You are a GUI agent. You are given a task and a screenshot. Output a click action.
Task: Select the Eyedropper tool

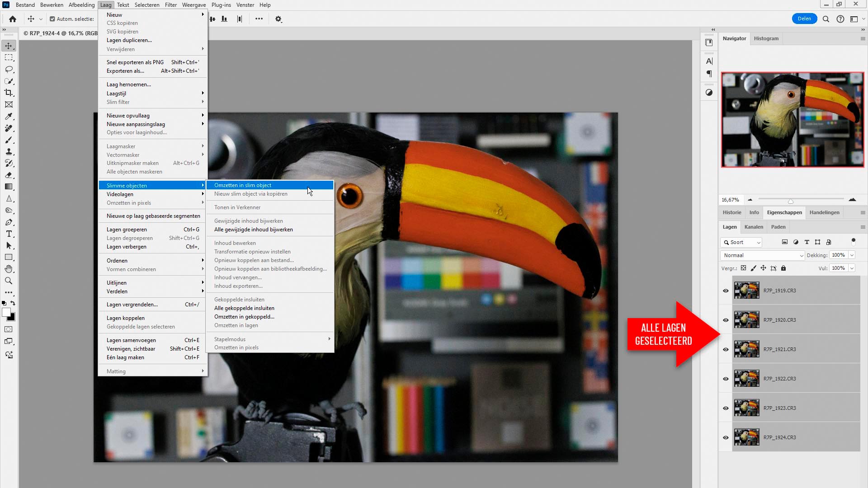coord(9,116)
